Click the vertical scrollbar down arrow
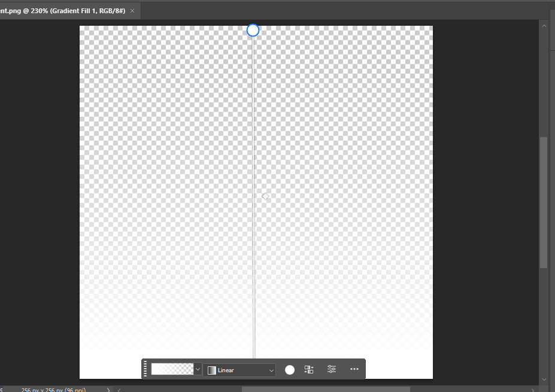Screen dimensions: 555x392 [x=544, y=379]
